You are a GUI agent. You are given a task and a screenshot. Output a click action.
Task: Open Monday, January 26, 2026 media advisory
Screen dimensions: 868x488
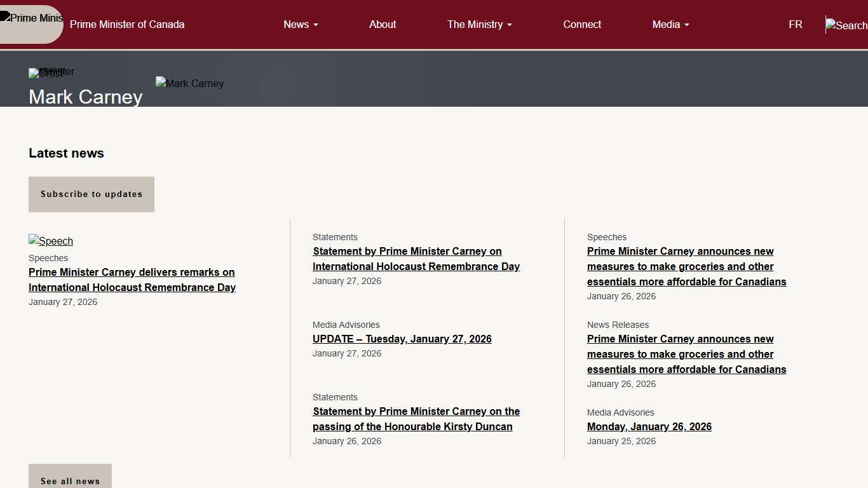(x=649, y=426)
